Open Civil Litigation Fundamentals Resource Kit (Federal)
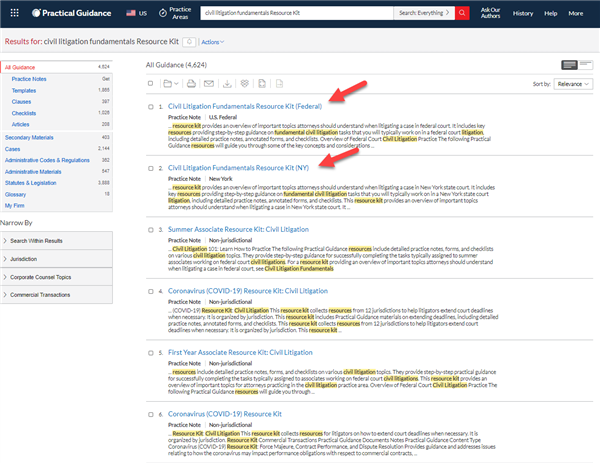600x463 pixels. coord(245,106)
